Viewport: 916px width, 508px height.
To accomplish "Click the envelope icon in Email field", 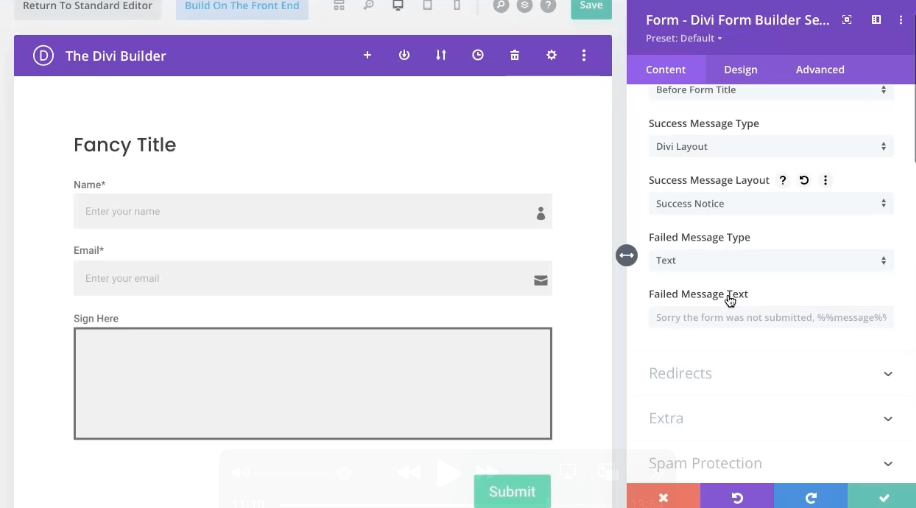I will tap(541, 281).
